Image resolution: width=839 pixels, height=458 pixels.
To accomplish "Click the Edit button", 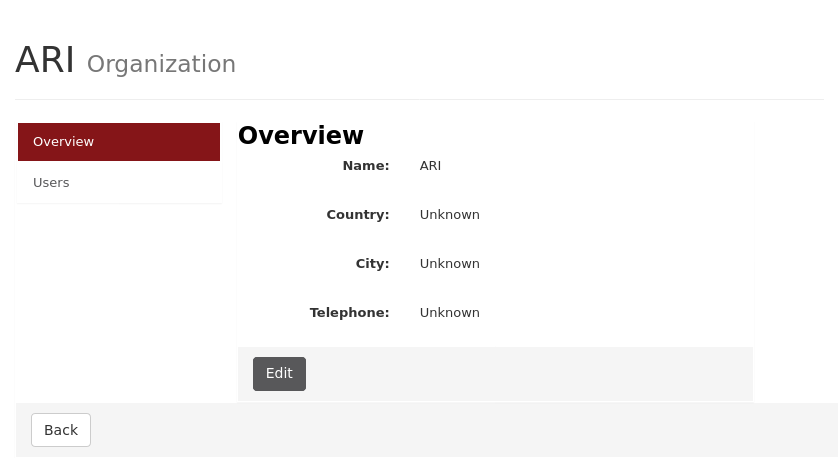I will 279,373.
